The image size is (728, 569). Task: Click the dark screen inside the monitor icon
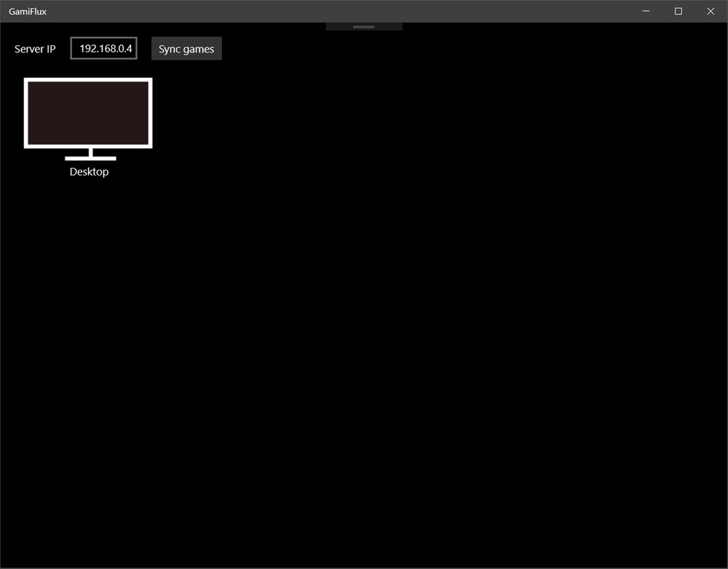coord(88,113)
